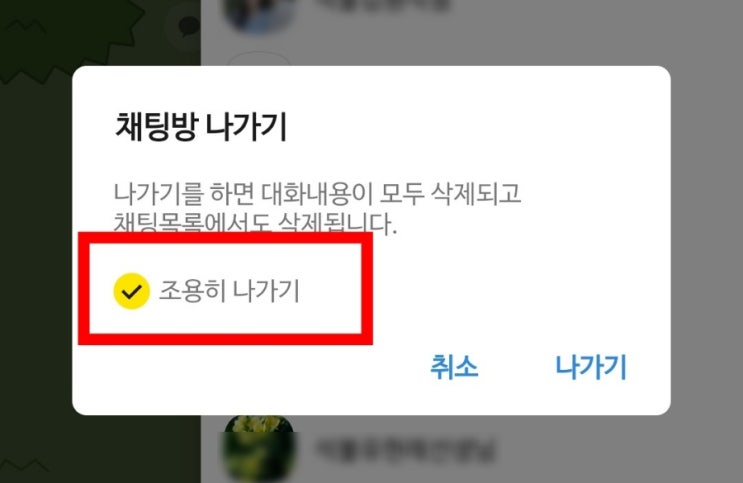Click the 채팅방 나가기 dialog title

tap(201, 127)
